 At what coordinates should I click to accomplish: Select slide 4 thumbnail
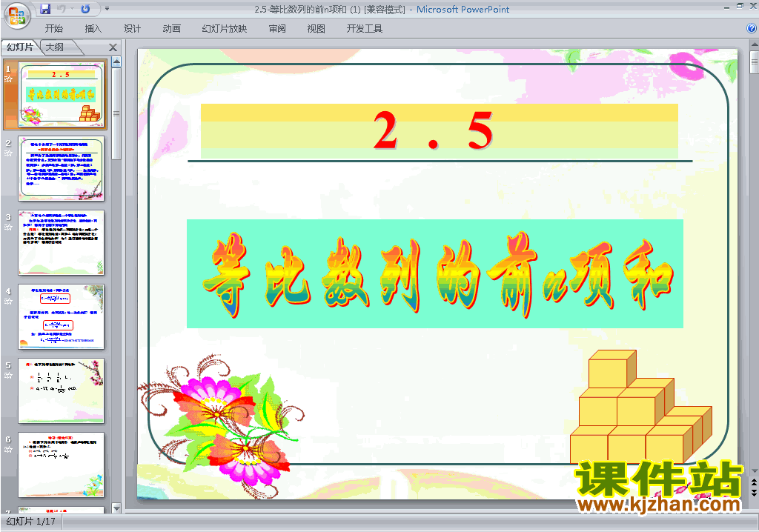(61, 316)
